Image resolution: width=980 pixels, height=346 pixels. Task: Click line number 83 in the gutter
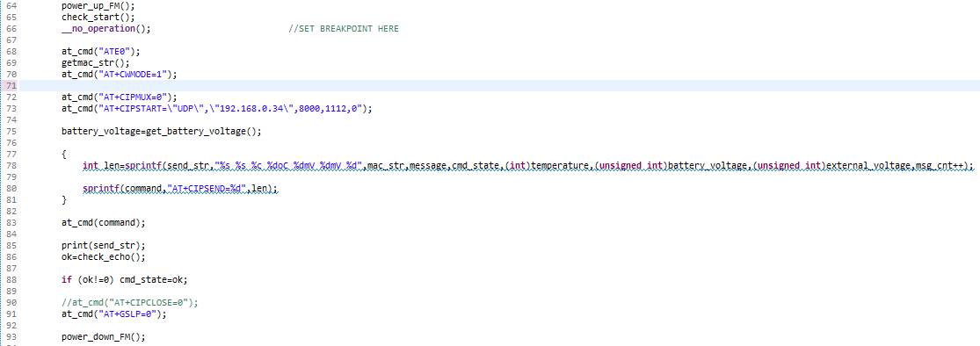[11, 222]
